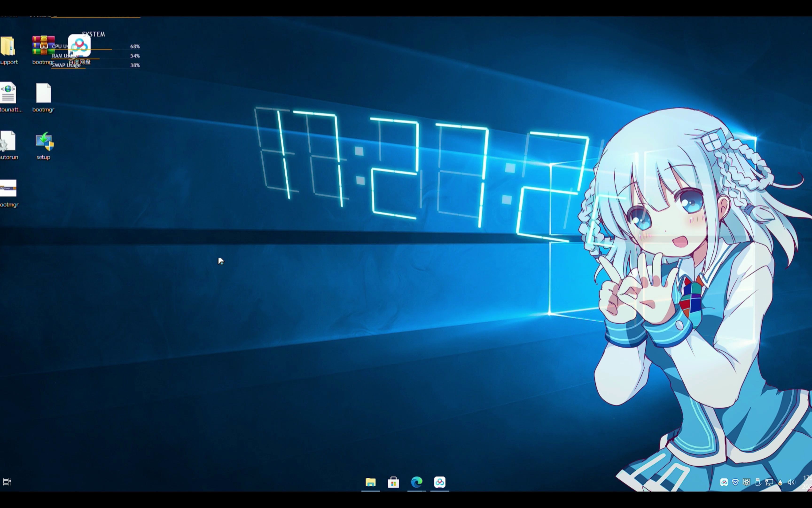
Task: Click the CPU usage 68% value
Action: [135, 46]
